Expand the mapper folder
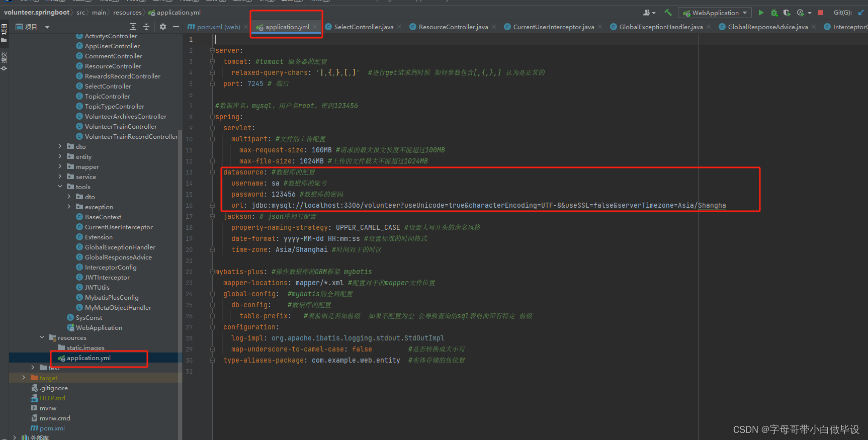868x440 pixels. tap(60, 166)
